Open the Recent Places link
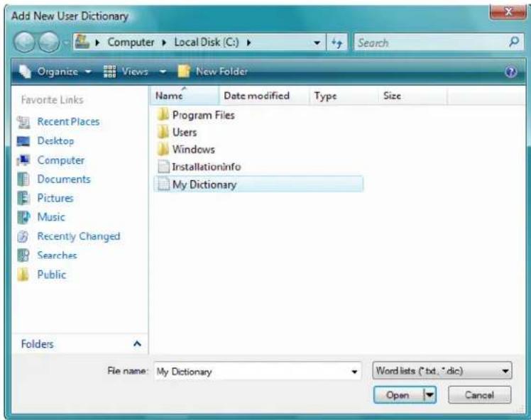The height and width of the screenshot is (420, 531). pos(68,122)
